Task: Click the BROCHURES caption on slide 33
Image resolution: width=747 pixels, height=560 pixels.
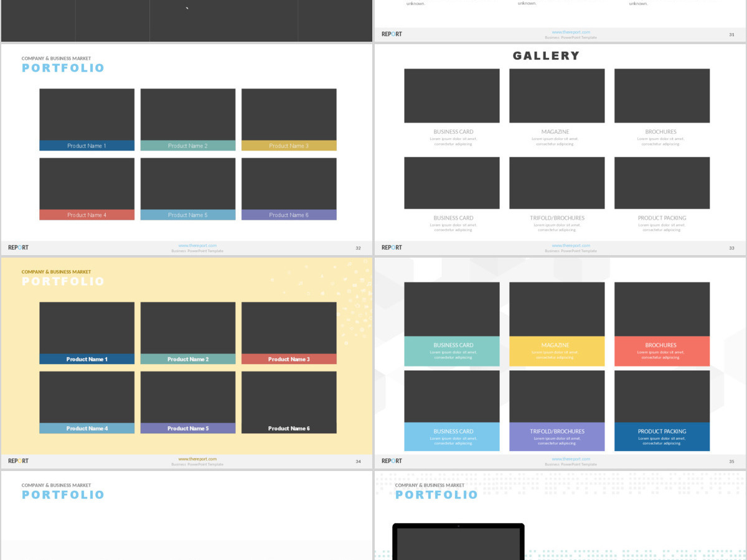Action: point(660,132)
